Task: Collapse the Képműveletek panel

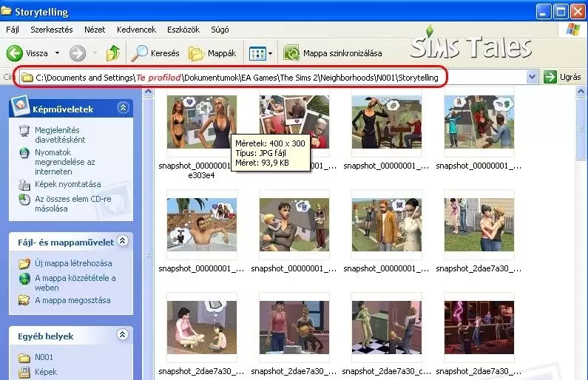Action: [123, 108]
